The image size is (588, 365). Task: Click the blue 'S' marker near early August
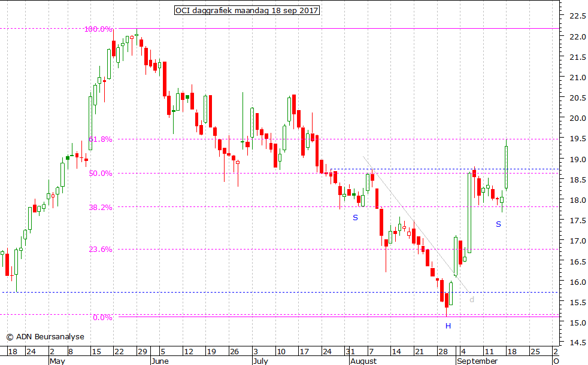click(x=355, y=217)
